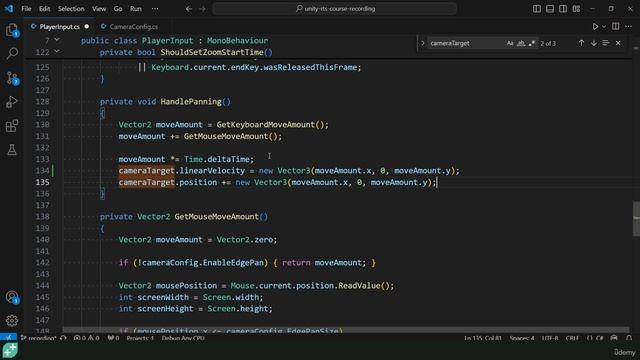
Task: Open the Search view in activity bar
Action: 12,53
